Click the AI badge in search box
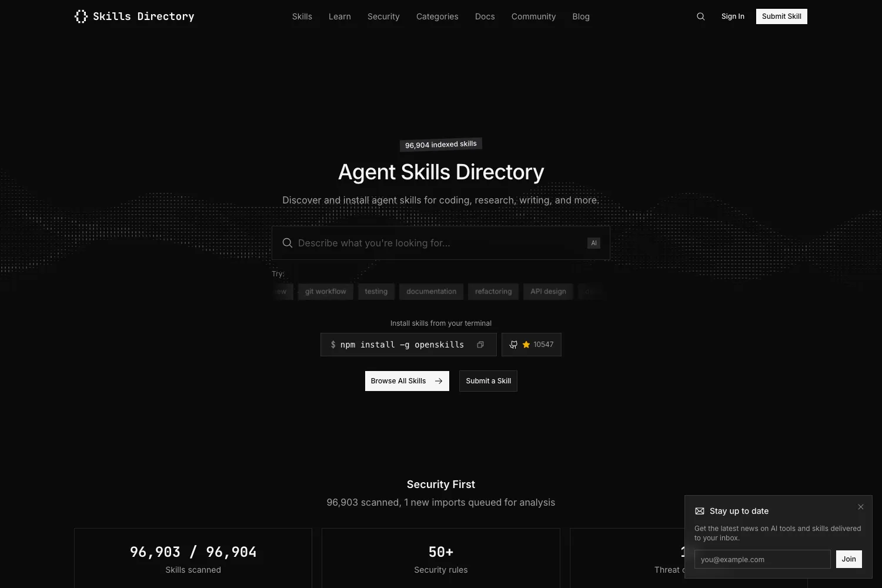 (x=594, y=243)
